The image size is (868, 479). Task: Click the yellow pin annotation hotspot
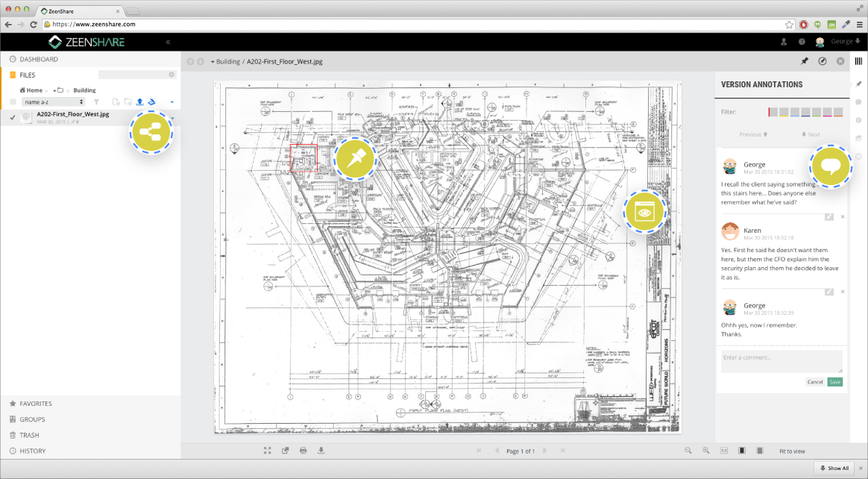355,158
